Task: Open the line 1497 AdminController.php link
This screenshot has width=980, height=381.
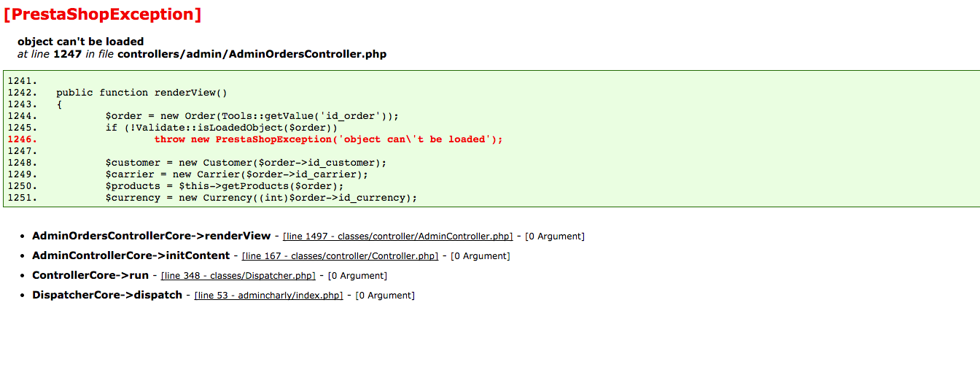Action: click(398, 236)
